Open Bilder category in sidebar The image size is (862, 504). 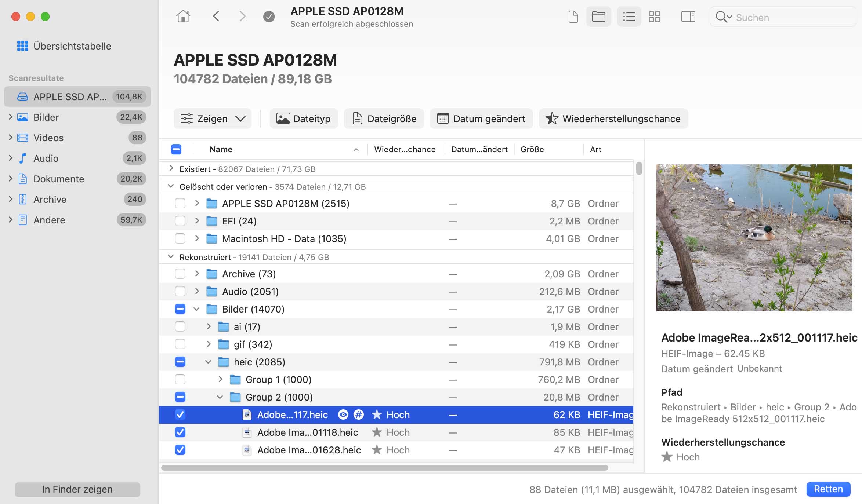[77, 117]
